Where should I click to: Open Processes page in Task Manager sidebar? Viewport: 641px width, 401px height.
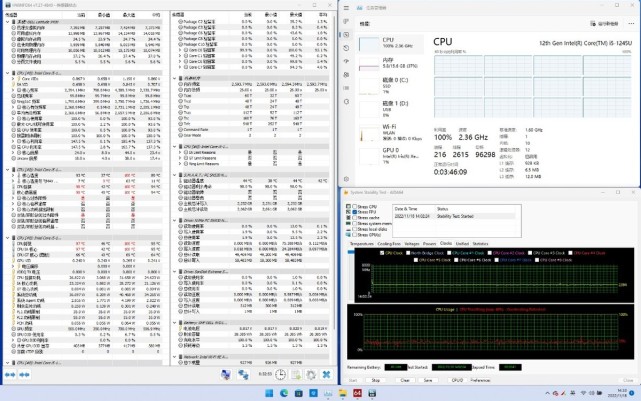(x=346, y=21)
